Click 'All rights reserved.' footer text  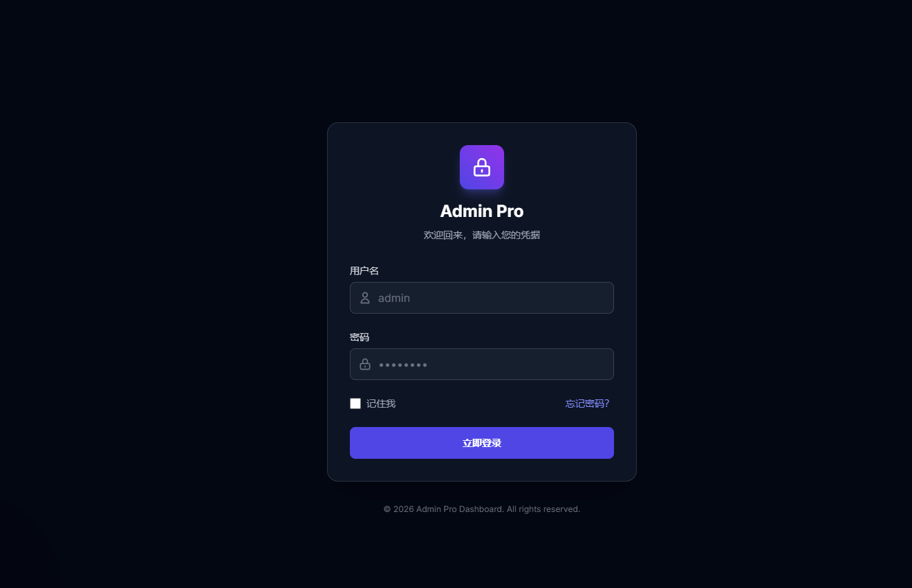(x=543, y=509)
